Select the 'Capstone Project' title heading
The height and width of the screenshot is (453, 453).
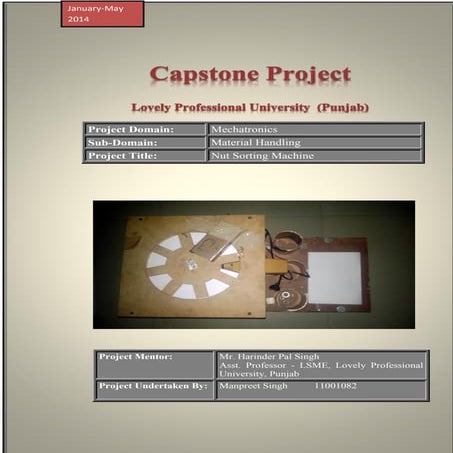[250, 74]
